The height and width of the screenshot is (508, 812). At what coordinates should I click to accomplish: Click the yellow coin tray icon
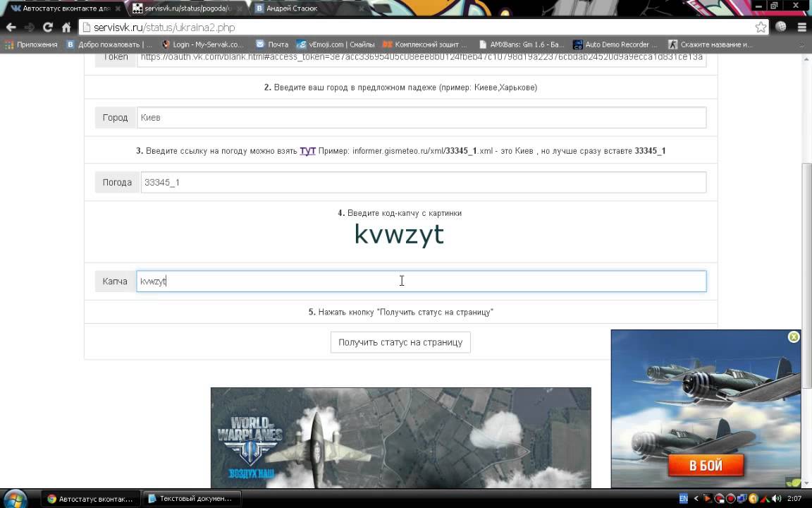coord(753,499)
